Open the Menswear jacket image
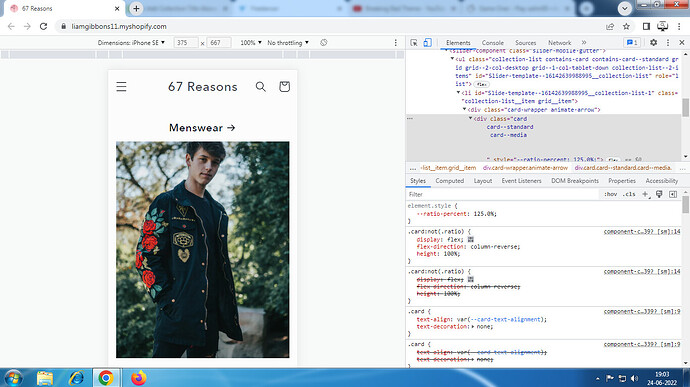This screenshot has width=690, height=387. (x=203, y=249)
